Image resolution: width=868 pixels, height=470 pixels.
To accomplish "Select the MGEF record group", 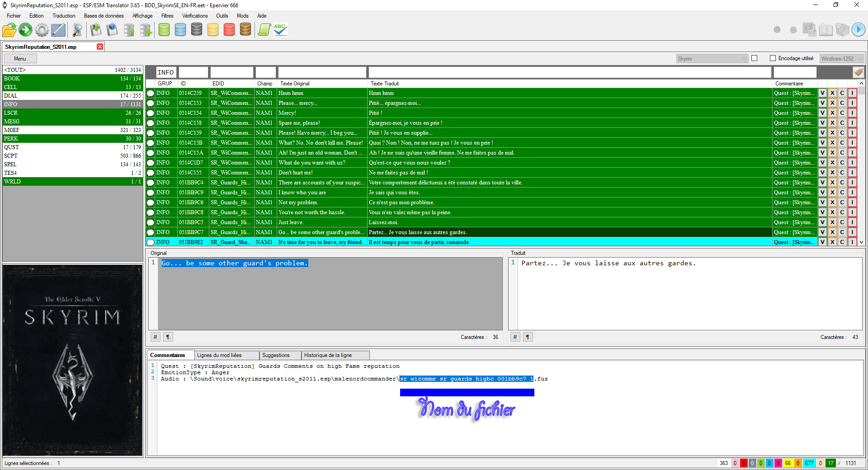I will click(72, 130).
